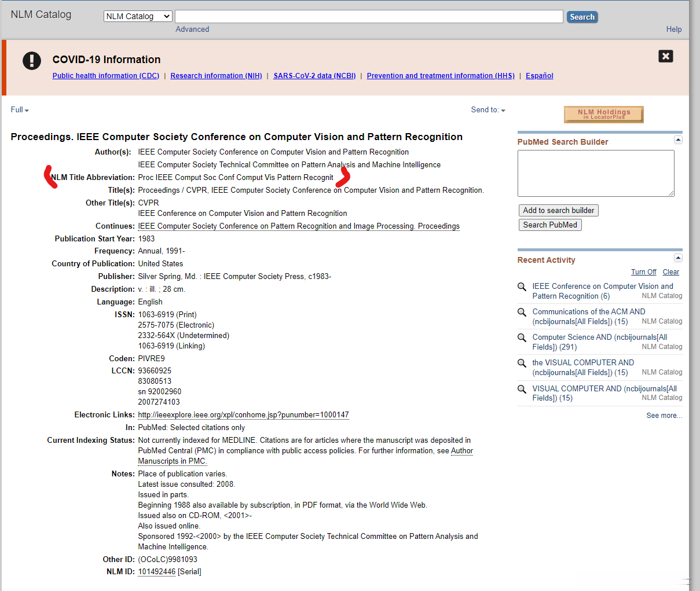Click Add to search builder button
This screenshot has height=591, width=700.
pos(559,210)
